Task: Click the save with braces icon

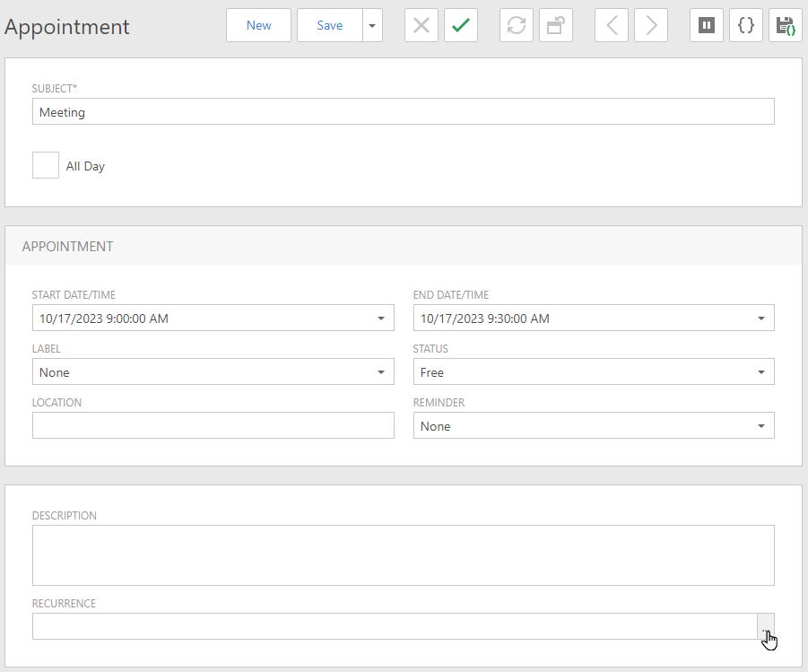Action: click(786, 25)
